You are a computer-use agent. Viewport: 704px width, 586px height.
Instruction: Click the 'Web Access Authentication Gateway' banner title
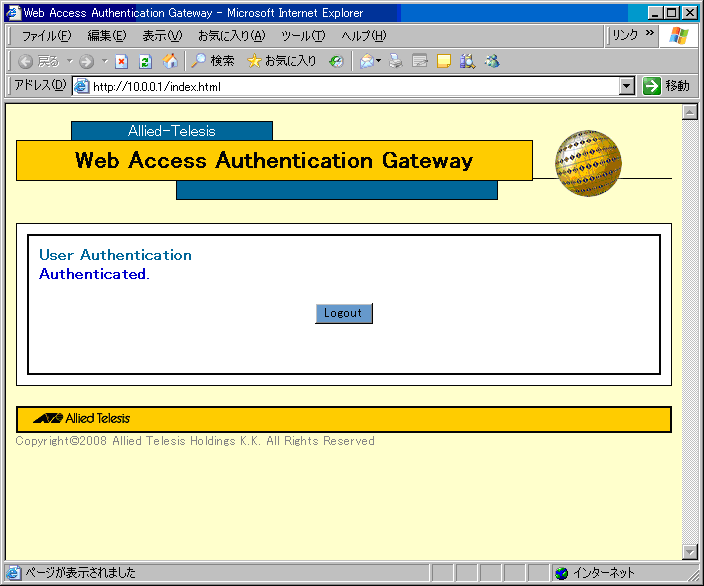pyautogui.click(x=274, y=160)
